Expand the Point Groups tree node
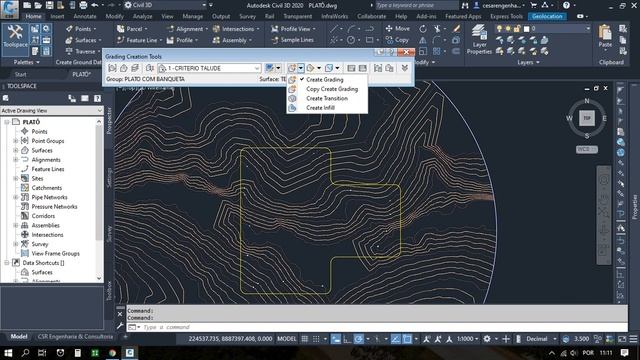 [16, 141]
